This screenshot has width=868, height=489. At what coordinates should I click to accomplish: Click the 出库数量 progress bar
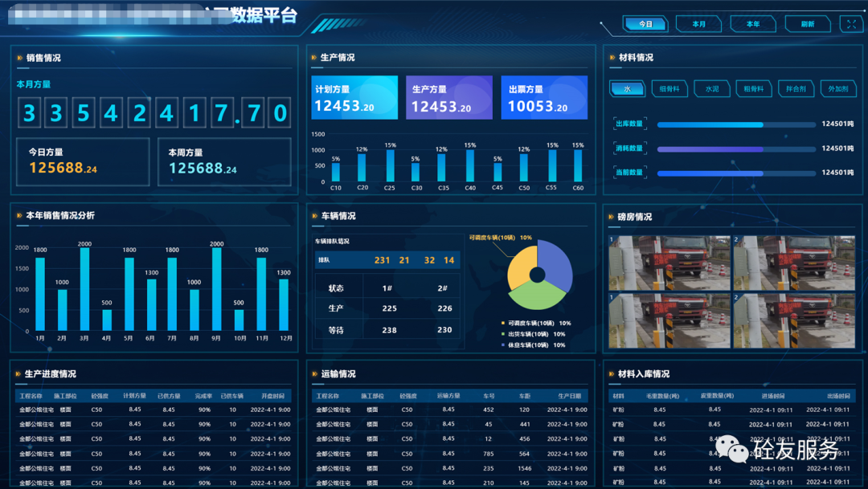(x=735, y=124)
